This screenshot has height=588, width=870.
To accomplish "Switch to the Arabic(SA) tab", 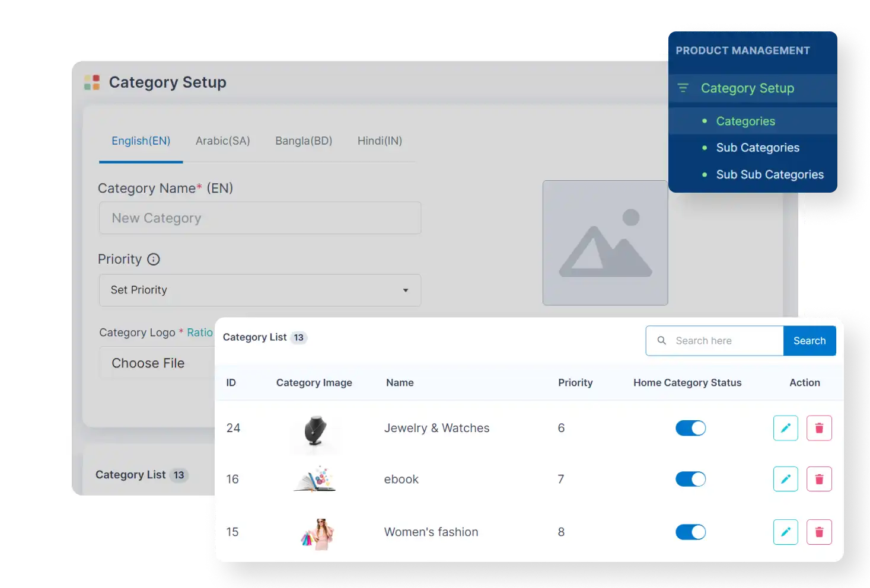I will [222, 140].
